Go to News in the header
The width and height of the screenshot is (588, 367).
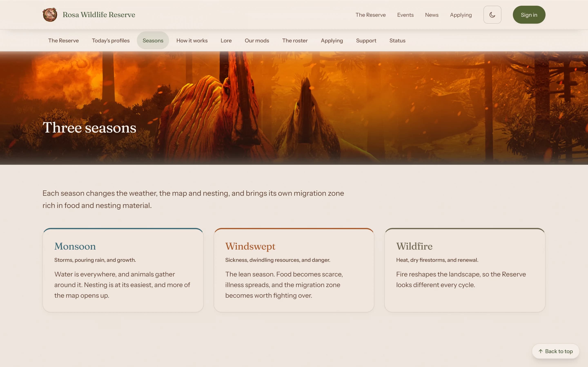pyautogui.click(x=432, y=15)
